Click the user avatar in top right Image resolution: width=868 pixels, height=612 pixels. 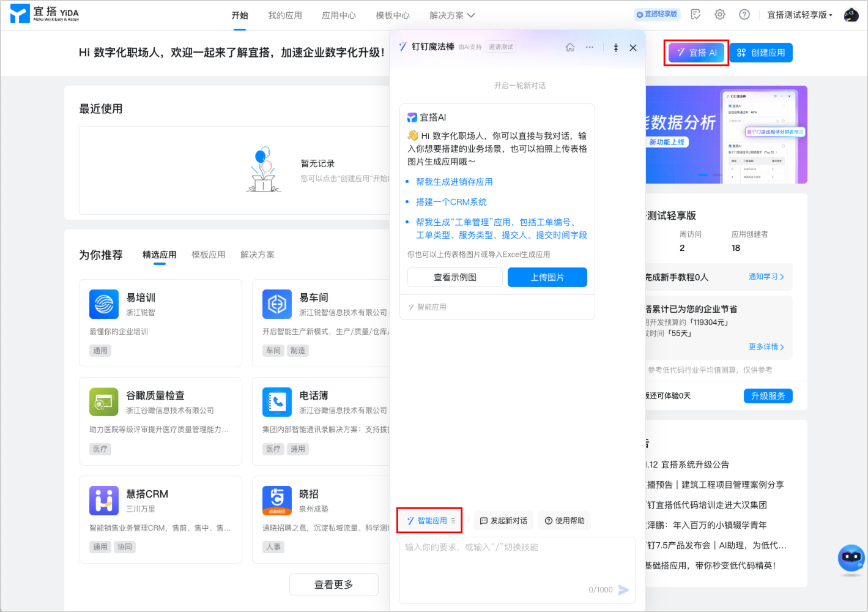(851, 14)
